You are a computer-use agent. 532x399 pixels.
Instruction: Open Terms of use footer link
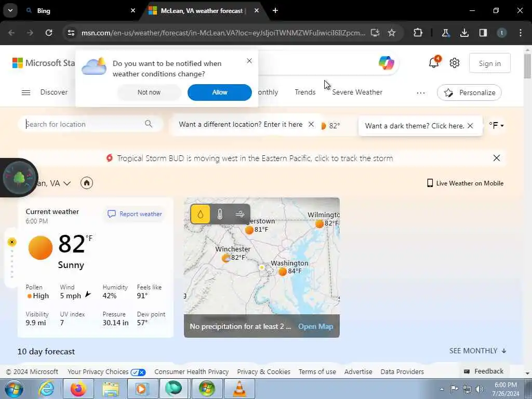(x=317, y=372)
